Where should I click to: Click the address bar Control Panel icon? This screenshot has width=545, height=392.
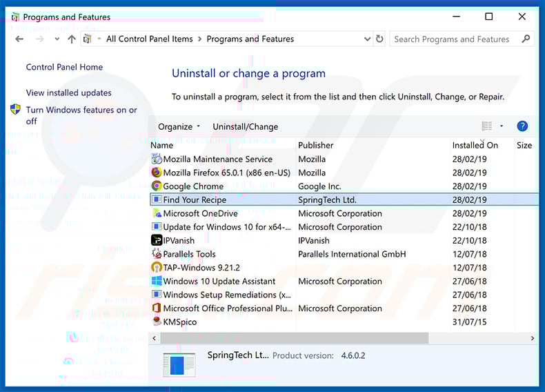click(x=87, y=39)
